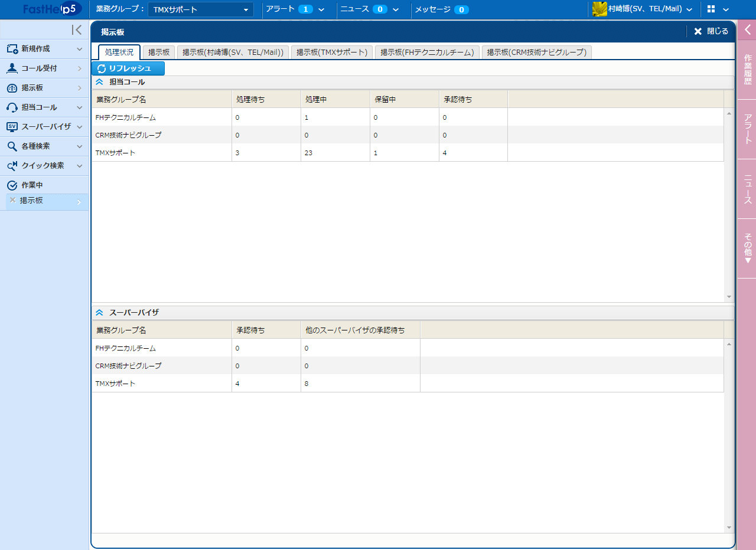Switch to 掲示板(FHテクニカルチーム) tab
The height and width of the screenshot is (550, 756).
(x=427, y=53)
